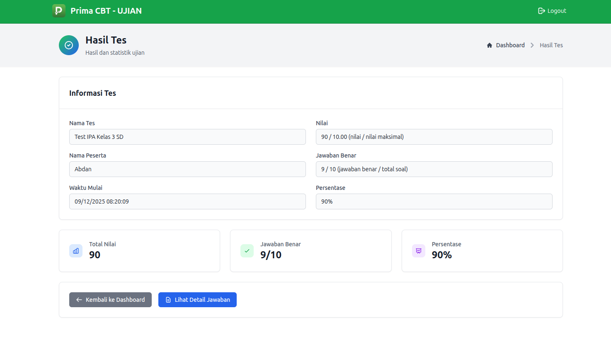611x364 pixels.
Task: Select the Hasil Tes breadcrumb item
Action: point(551,45)
